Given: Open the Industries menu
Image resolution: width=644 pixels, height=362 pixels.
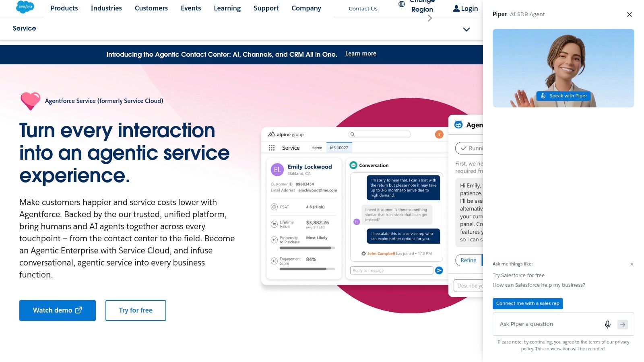Looking at the screenshot, I should pos(106,8).
